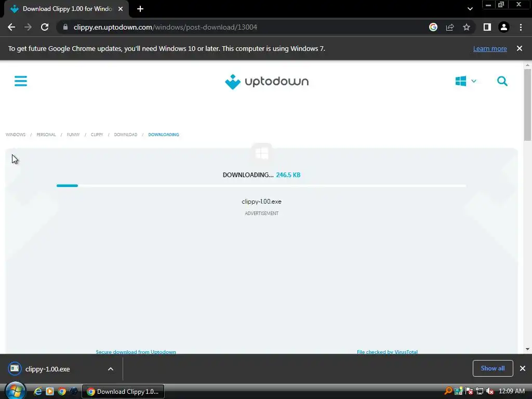Open a new browser tab
The height and width of the screenshot is (399, 532).
pyautogui.click(x=140, y=9)
